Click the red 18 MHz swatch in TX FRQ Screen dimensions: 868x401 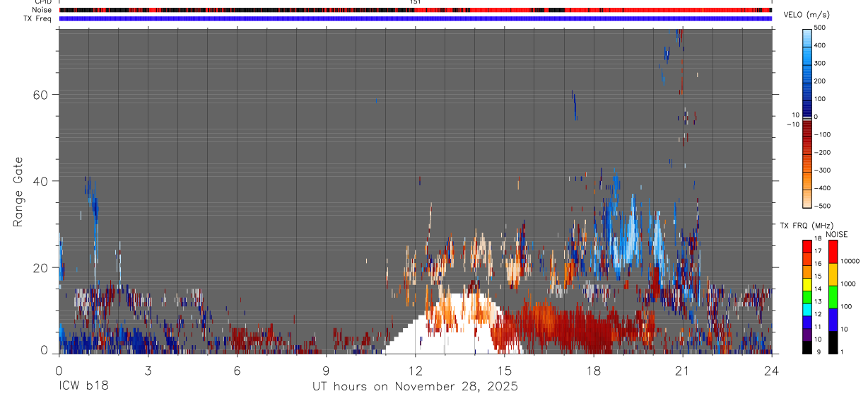click(x=807, y=247)
